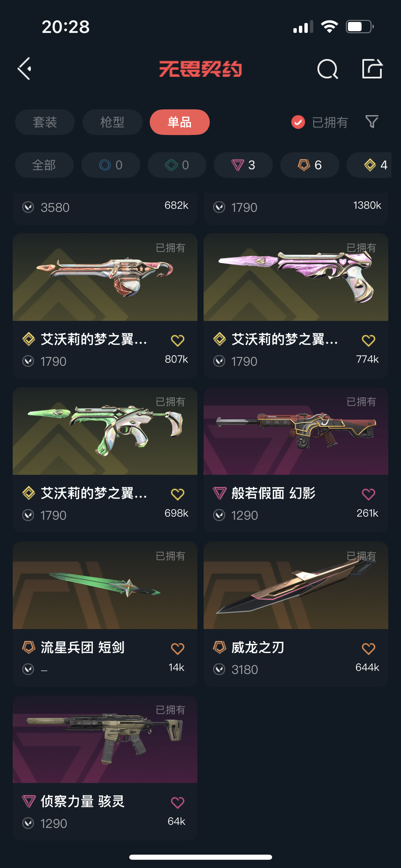Favorite the 威龙之刃 heart icon
The width and height of the screenshot is (401, 868).
[x=368, y=648]
